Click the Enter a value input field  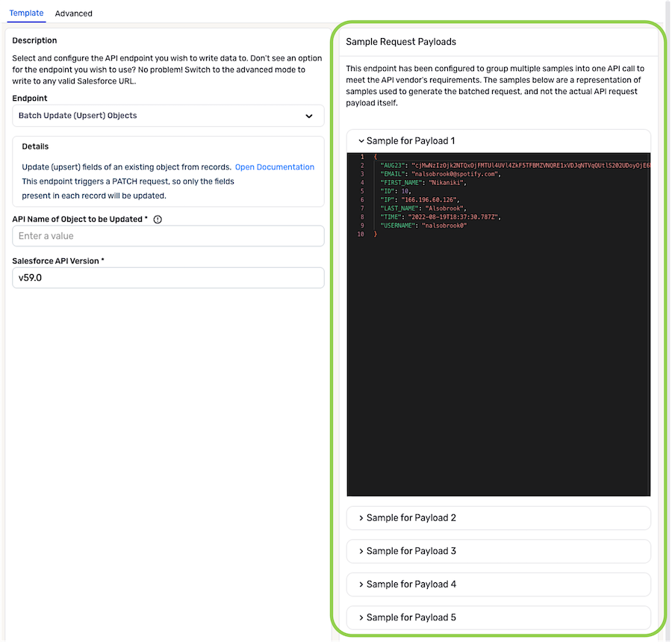click(x=168, y=235)
